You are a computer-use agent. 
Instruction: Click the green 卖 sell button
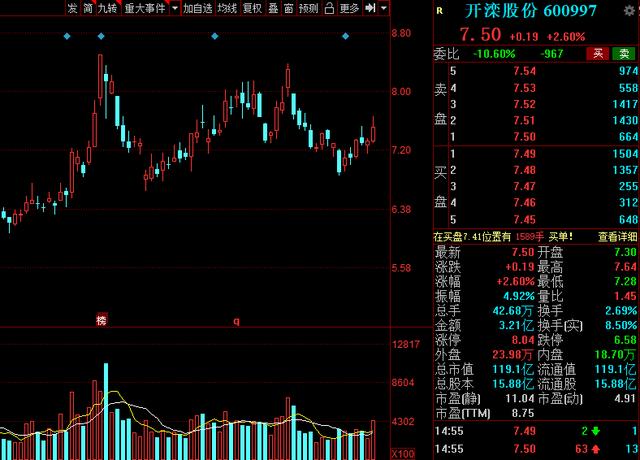pos(624,53)
